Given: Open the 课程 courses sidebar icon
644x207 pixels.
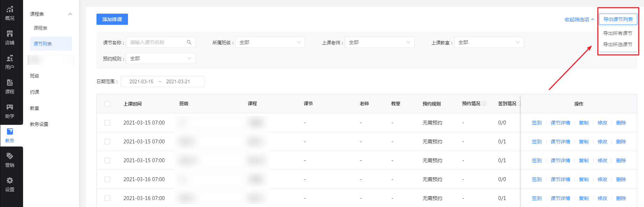Looking at the screenshot, I should (10, 86).
